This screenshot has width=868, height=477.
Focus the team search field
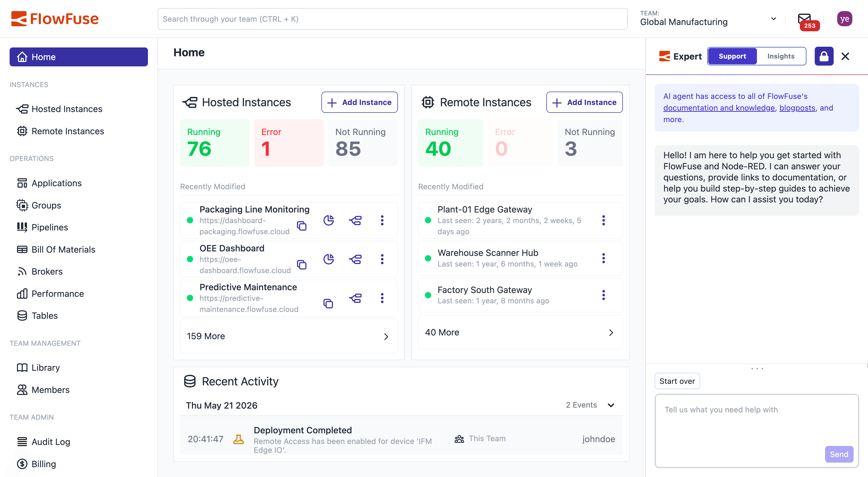point(393,19)
